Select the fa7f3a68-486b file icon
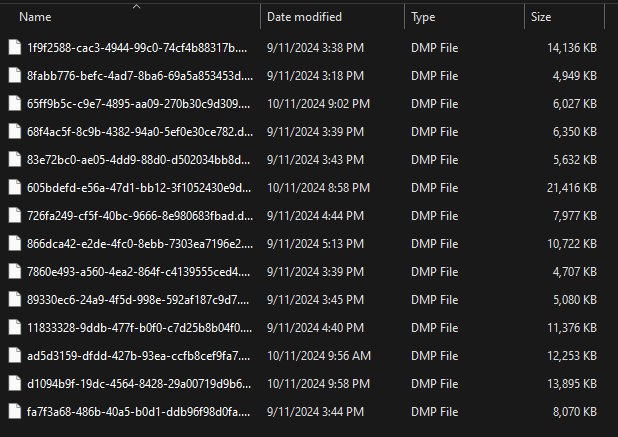 coord(15,411)
